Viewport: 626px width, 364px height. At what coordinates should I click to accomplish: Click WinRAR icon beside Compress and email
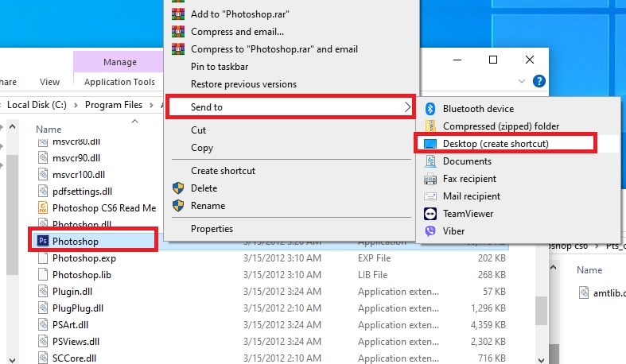(x=178, y=32)
